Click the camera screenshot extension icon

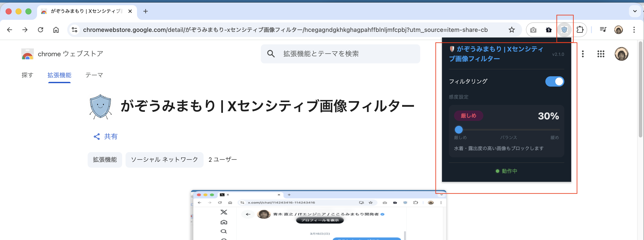coord(534,30)
